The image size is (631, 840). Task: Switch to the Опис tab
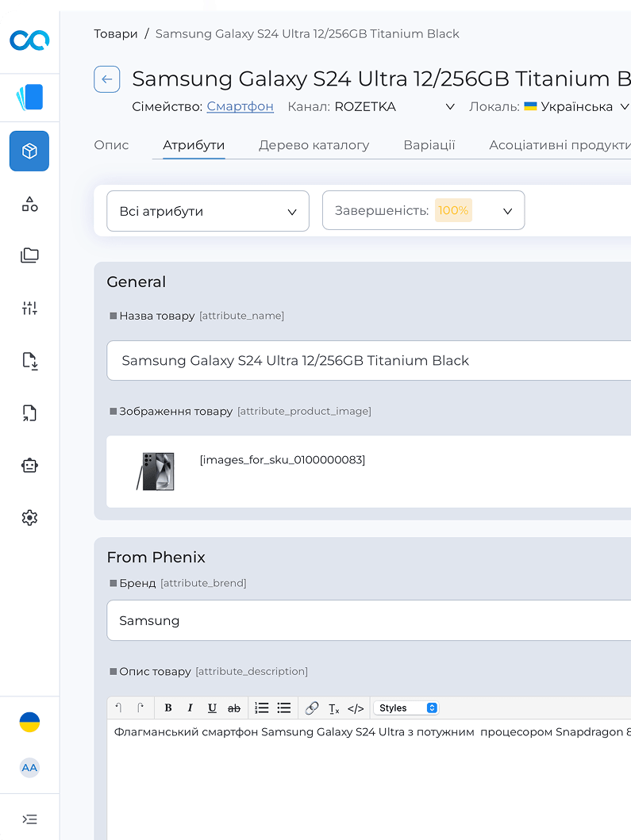point(111,145)
